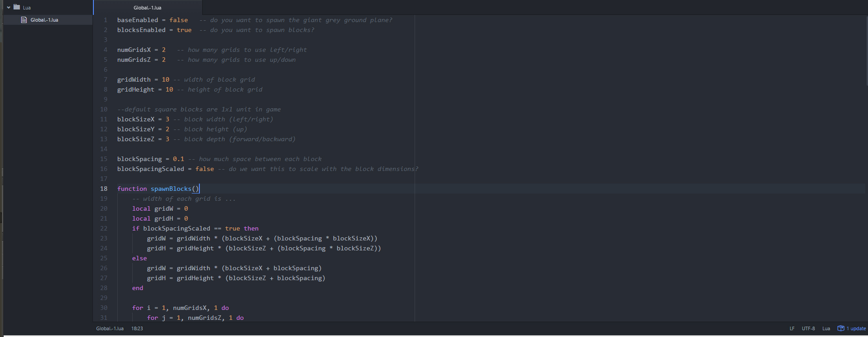
Task: Switch to the Global.-1.lua editor tab
Action: click(148, 8)
